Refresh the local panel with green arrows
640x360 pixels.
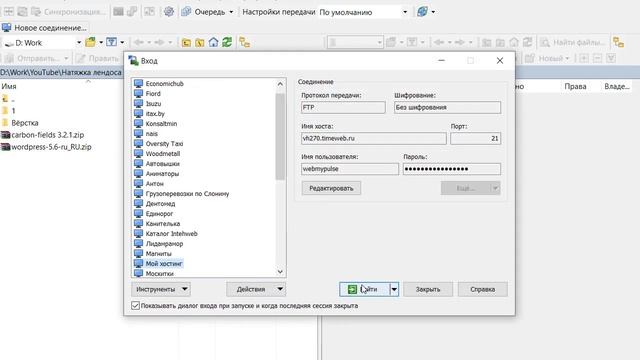[227, 42]
